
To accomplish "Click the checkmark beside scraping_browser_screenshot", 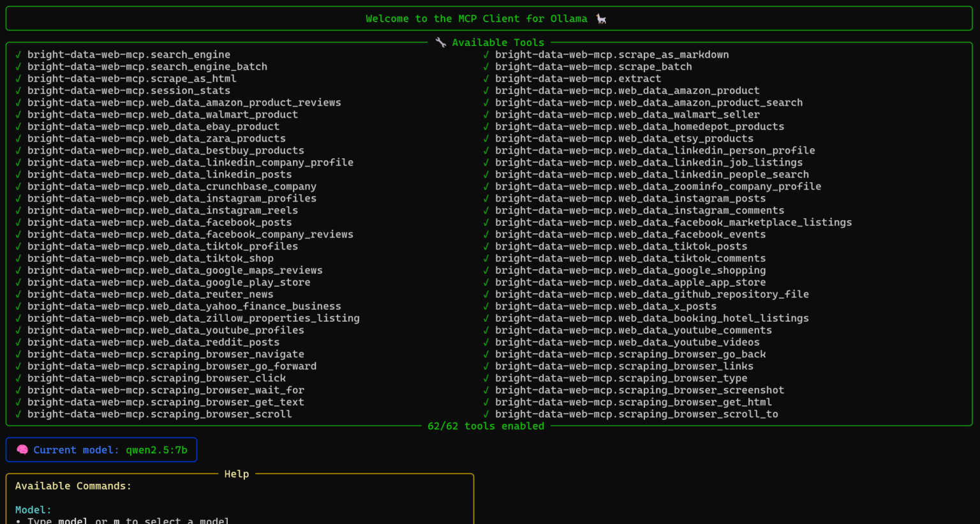I will point(487,390).
